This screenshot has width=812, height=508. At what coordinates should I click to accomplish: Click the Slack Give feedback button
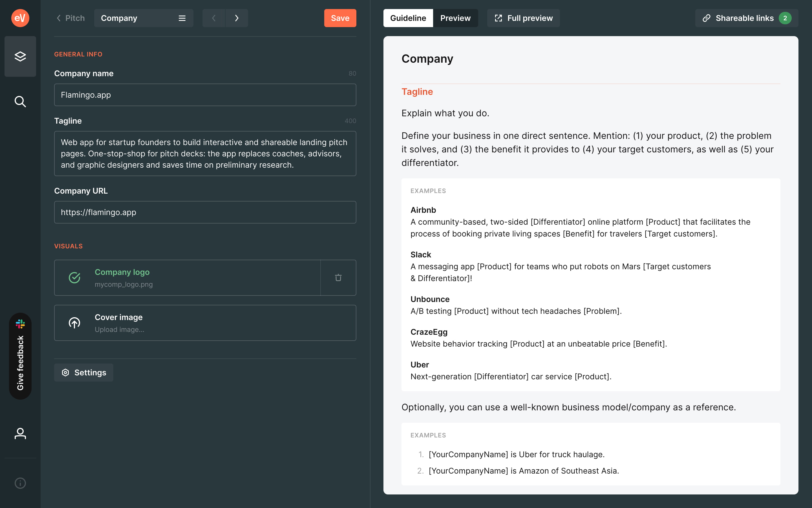[20, 356]
